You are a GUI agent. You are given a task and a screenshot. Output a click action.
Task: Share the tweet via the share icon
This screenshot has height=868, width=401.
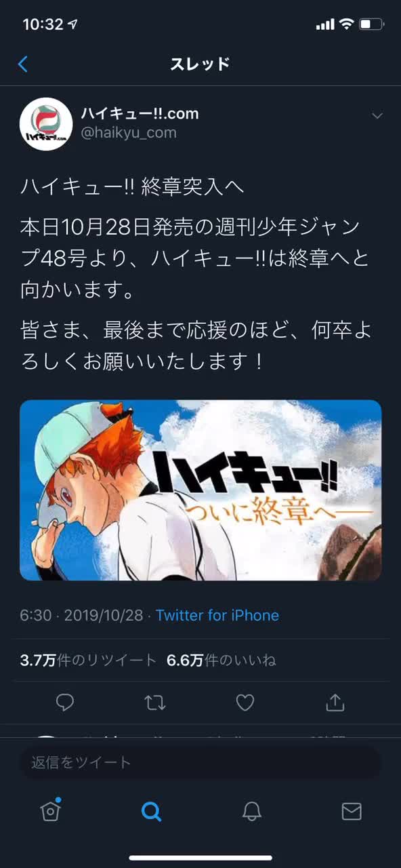coord(335,703)
